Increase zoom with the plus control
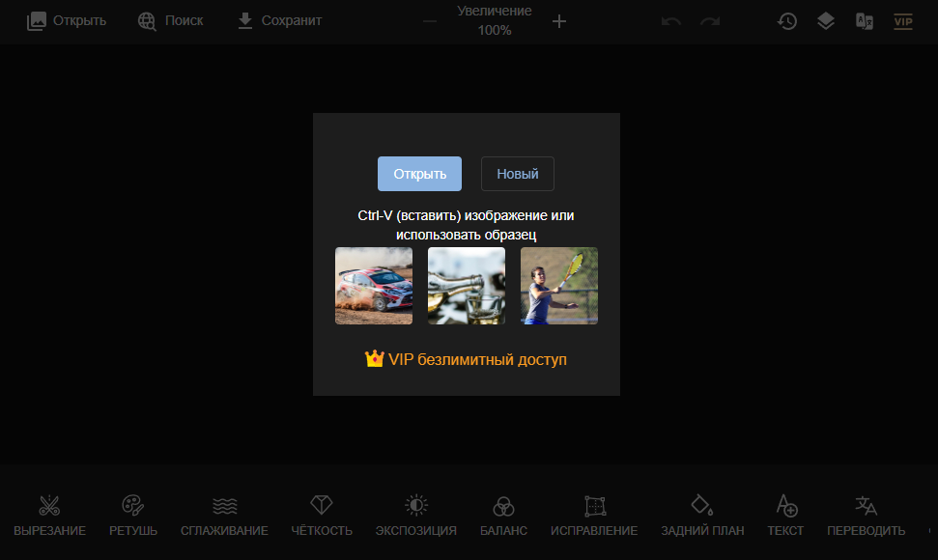Viewport: 938px width, 560px height. (x=559, y=20)
